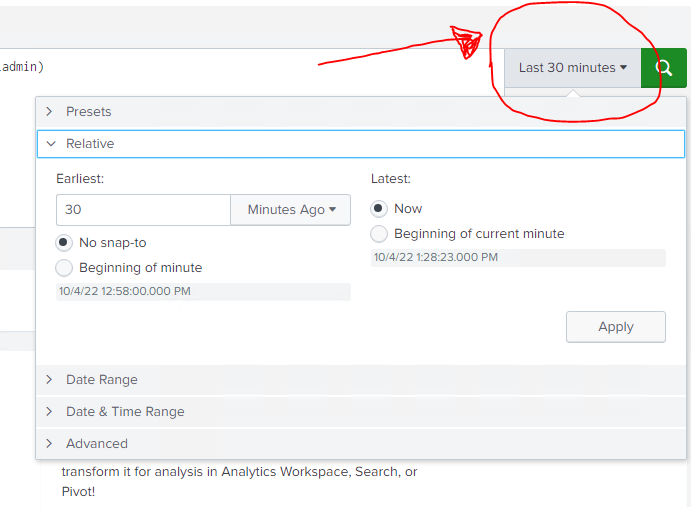The width and height of the screenshot is (691, 507).
Task: Click the Date & Time Range chevron icon
Action: pos(50,412)
